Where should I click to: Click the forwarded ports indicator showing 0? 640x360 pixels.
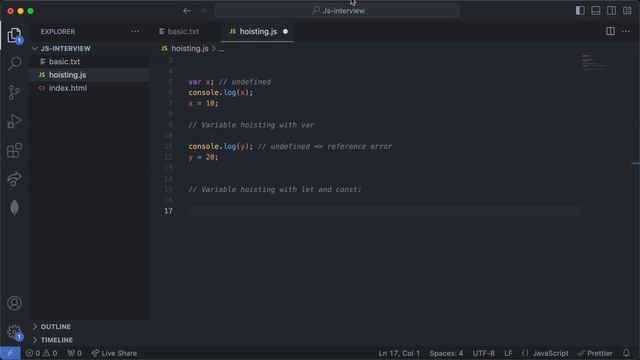point(74,353)
